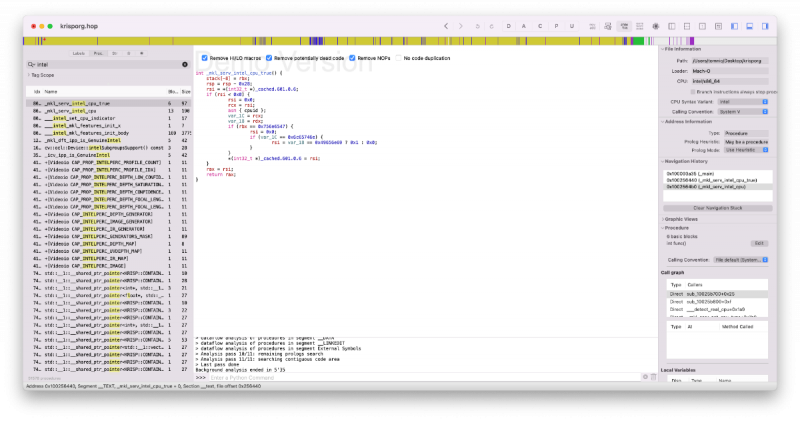Open the CPU Syntax Variant dropdown
800x421 pixels.
point(742,101)
